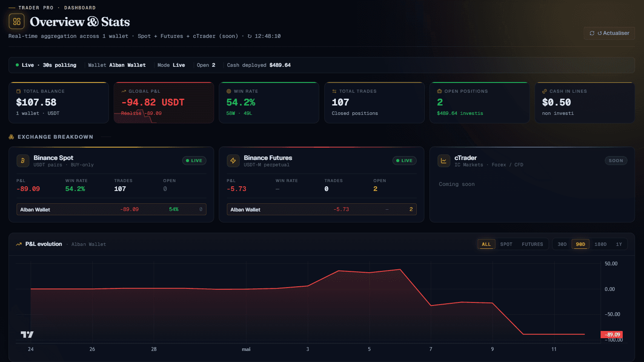Click 'Wallet Alban Wallet' in status bar
The width and height of the screenshot is (644, 362).
click(117, 65)
